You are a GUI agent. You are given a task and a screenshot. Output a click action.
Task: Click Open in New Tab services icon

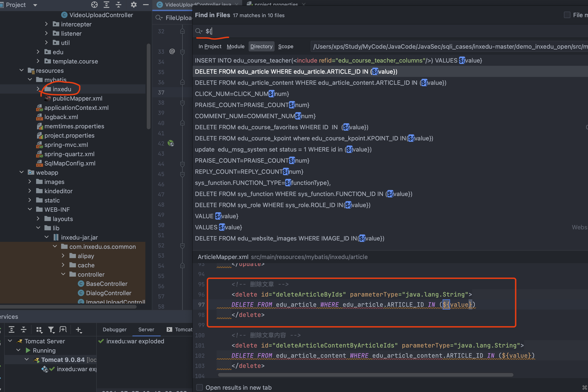63,330
